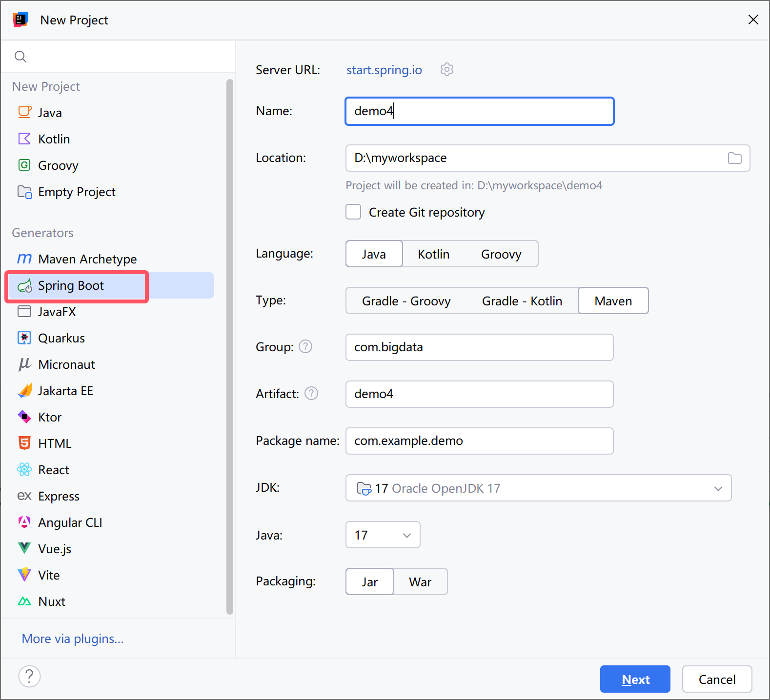Image resolution: width=770 pixels, height=700 pixels.
Task: Choose War packaging
Action: pyautogui.click(x=420, y=582)
